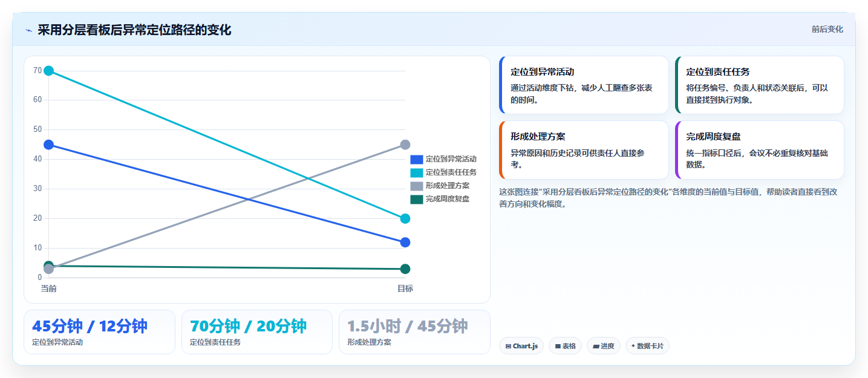Click the 定位到责任任务 legend label text
868x378 pixels.
451,172
